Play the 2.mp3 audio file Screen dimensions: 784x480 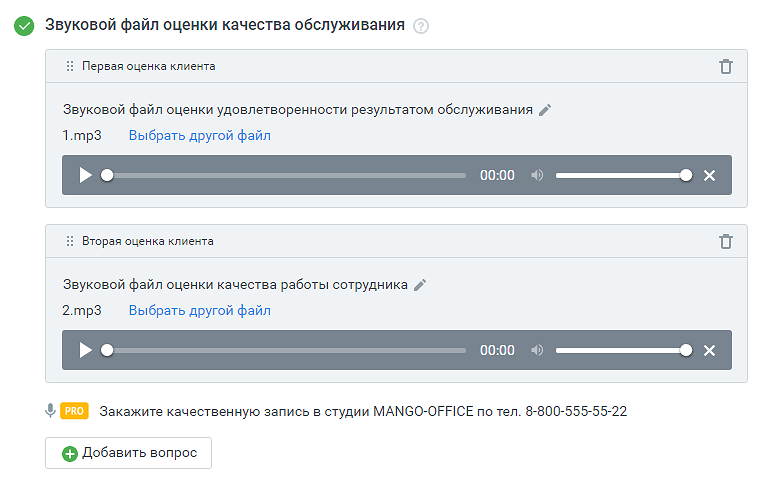85,350
